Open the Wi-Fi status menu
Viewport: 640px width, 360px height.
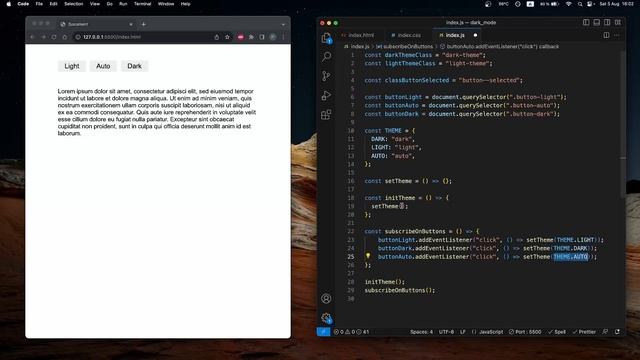(569, 4)
